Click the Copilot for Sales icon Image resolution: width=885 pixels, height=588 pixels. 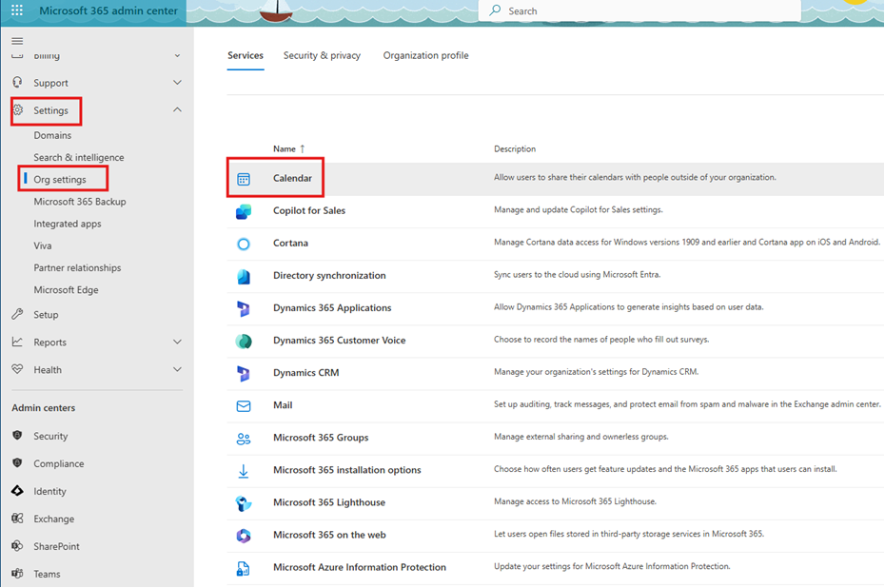[244, 211]
